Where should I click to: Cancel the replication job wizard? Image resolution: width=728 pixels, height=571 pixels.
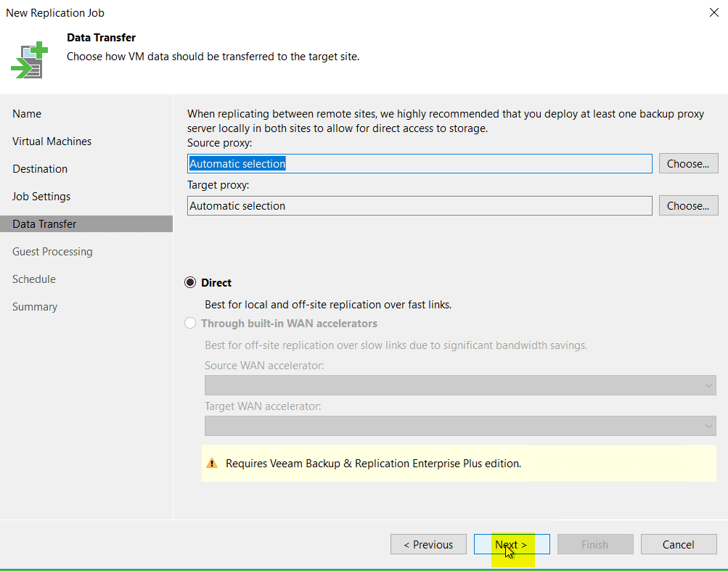tap(677, 543)
